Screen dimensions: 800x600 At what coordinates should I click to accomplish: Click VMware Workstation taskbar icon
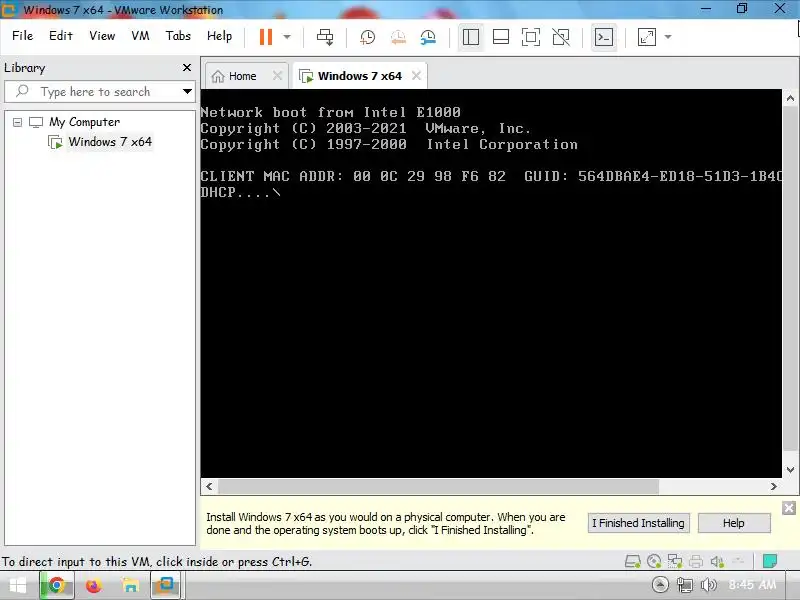click(x=165, y=585)
